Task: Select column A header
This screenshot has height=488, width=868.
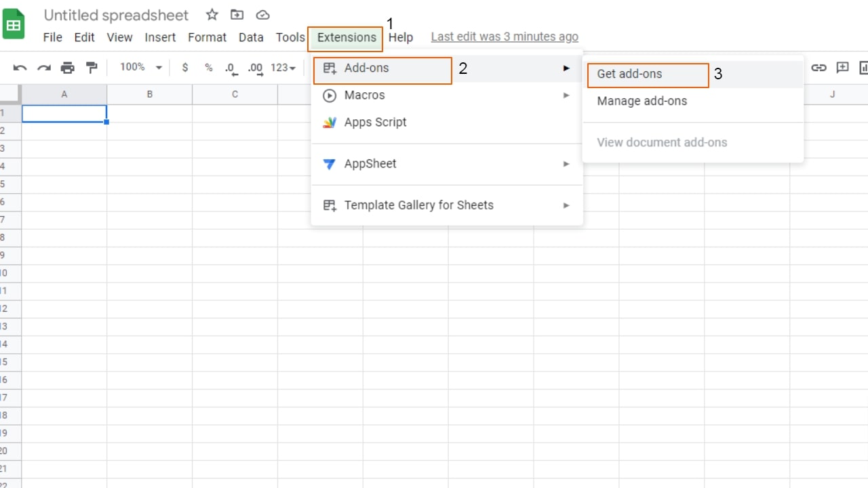Action: (64, 94)
